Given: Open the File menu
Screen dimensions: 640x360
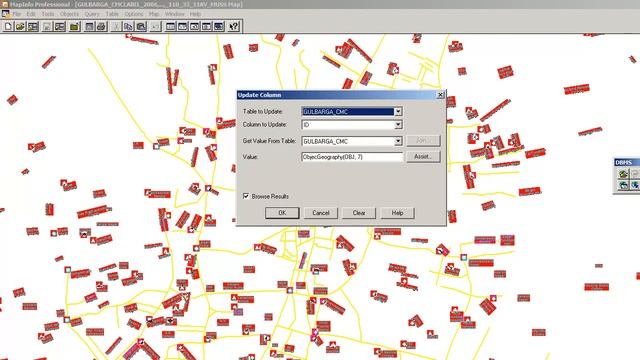Looking at the screenshot, I should pyautogui.click(x=16, y=14).
